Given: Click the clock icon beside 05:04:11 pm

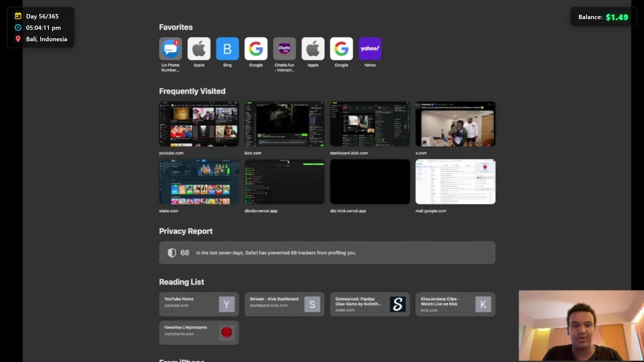Looking at the screenshot, I should (x=18, y=28).
